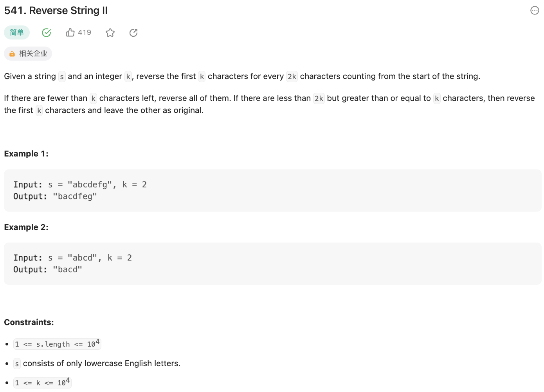Click the green solved checkmark icon

47,33
